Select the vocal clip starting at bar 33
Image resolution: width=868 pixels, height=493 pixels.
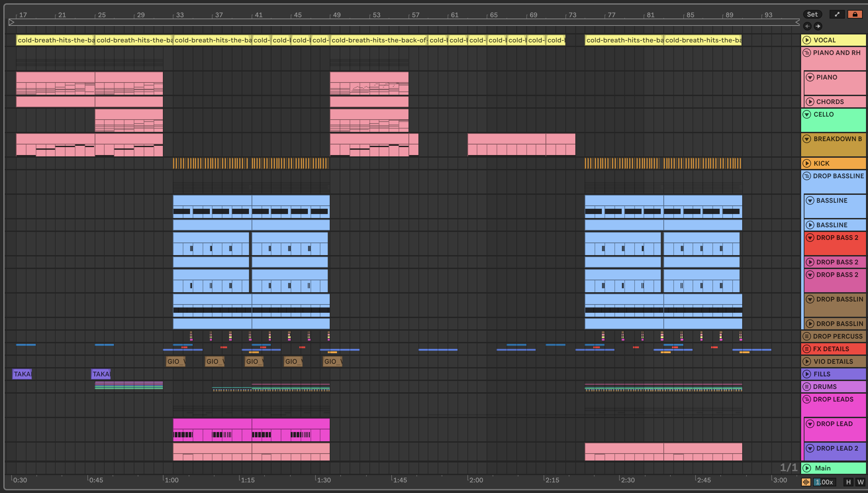pos(213,40)
